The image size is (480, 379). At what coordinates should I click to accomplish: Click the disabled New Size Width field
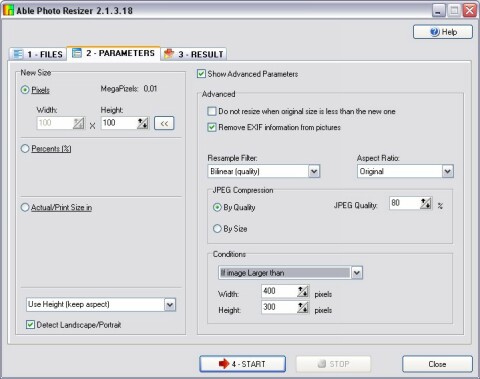coord(55,123)
